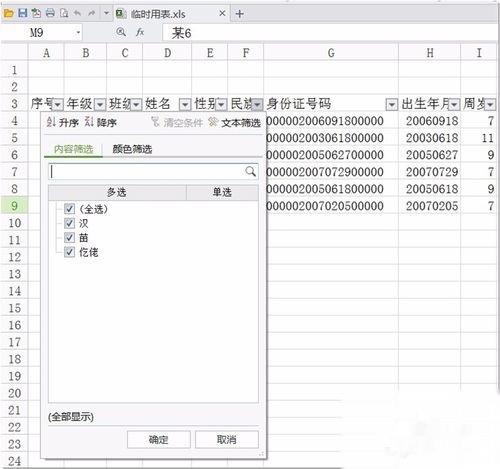500x469 pixels.
Task: Export to PDF icon in toolbar
Action: tap(36, 13)
